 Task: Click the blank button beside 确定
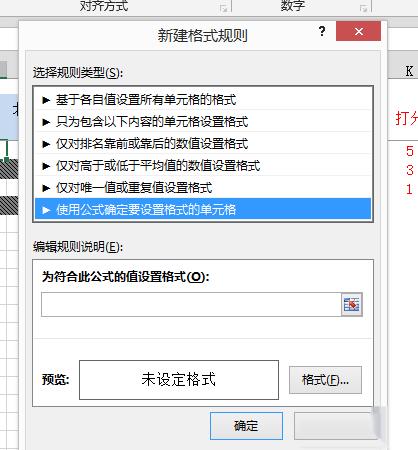point(335,426)
